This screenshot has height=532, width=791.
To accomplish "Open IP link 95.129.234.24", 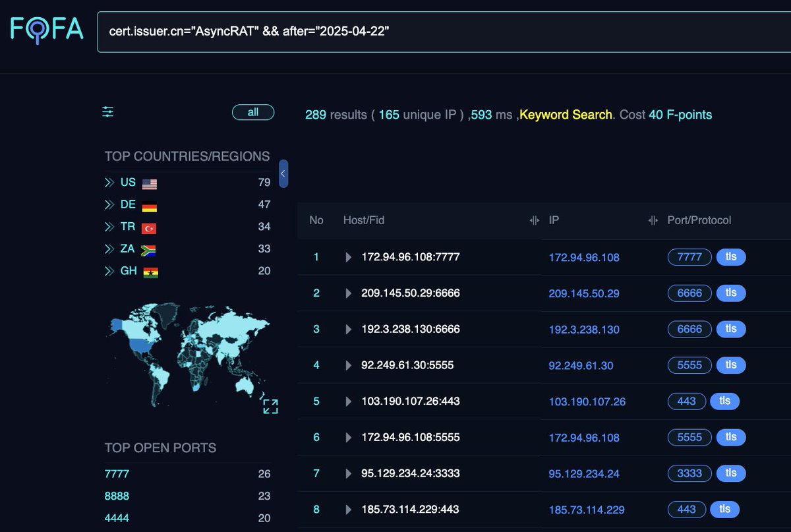I will click(x=584, y=473).
